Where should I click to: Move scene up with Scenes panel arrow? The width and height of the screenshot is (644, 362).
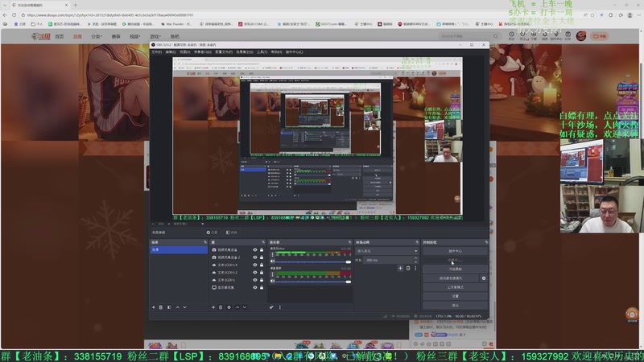[x=177, y=307]
